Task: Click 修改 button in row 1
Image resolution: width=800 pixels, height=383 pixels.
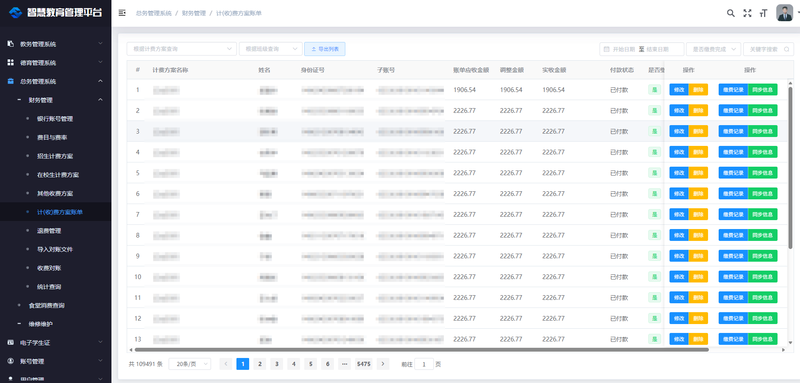Action: [679, 90]
